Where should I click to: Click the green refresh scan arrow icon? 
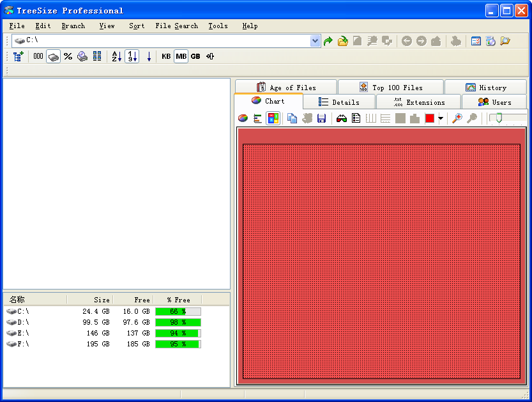click(328, 41)
